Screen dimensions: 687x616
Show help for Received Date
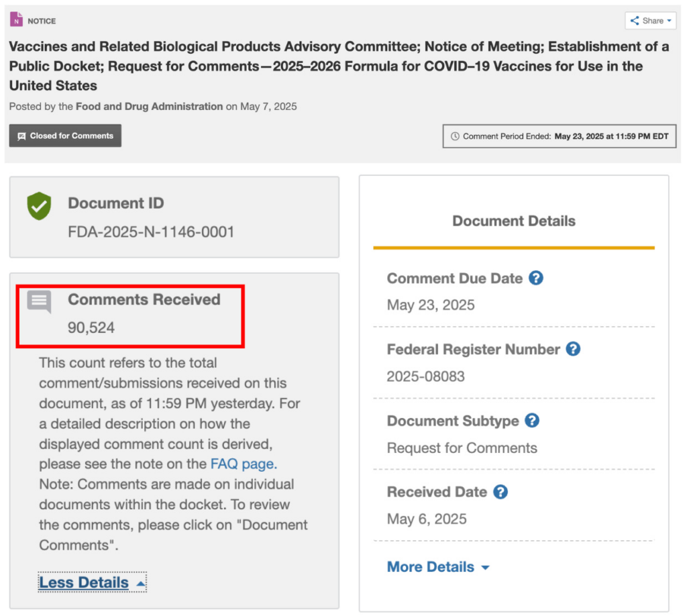point(500,492)
